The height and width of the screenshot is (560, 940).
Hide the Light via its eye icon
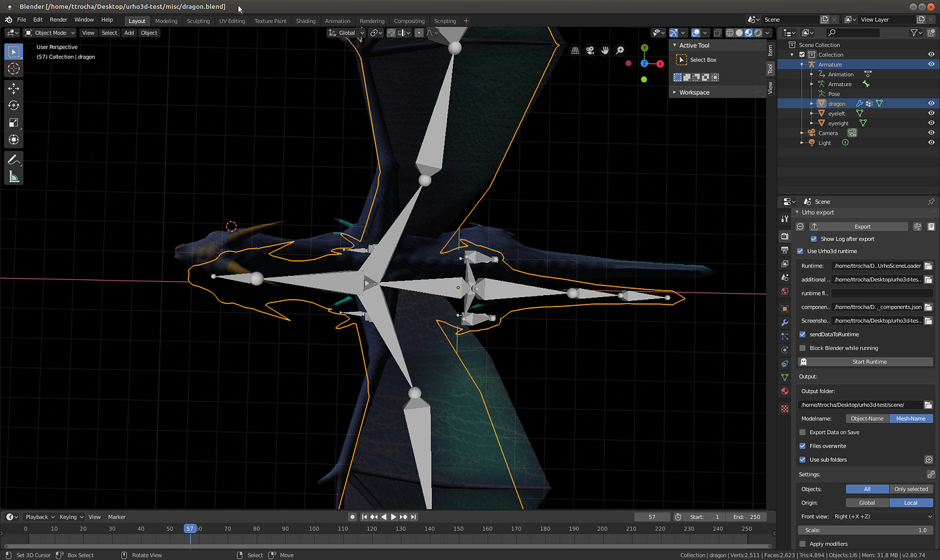point(931,143)
